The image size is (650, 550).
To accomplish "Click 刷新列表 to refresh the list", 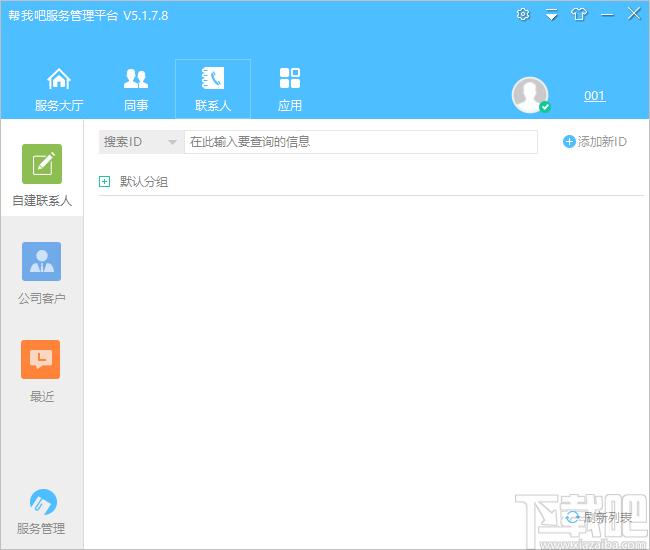I will [x=599, y=517].
